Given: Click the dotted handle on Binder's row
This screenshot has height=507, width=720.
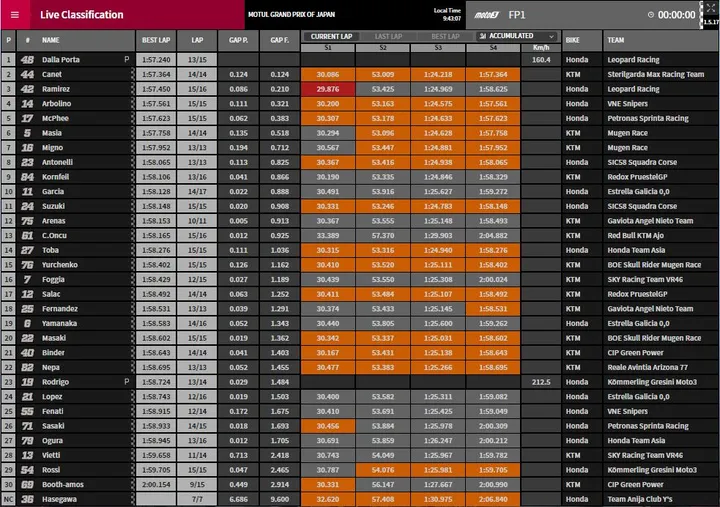Looking at the screenshot, I should [133, 353].
